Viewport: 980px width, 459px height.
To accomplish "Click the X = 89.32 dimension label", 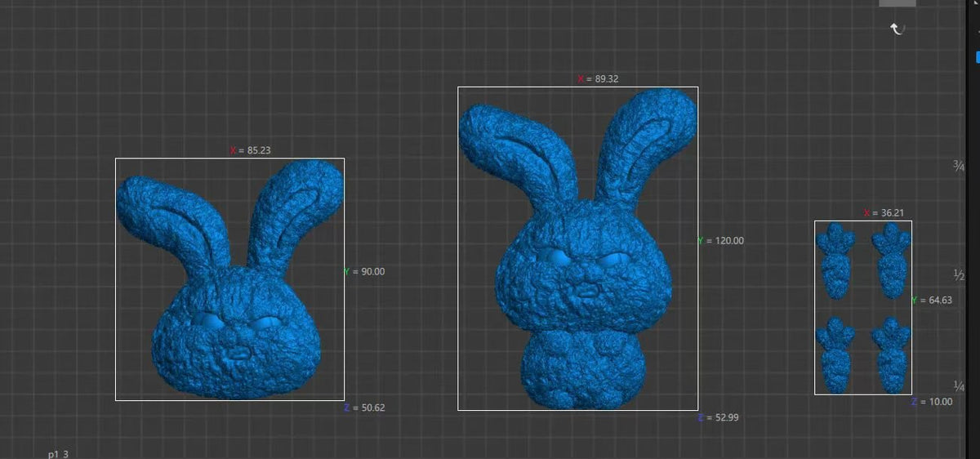I will tap(598, 78).
